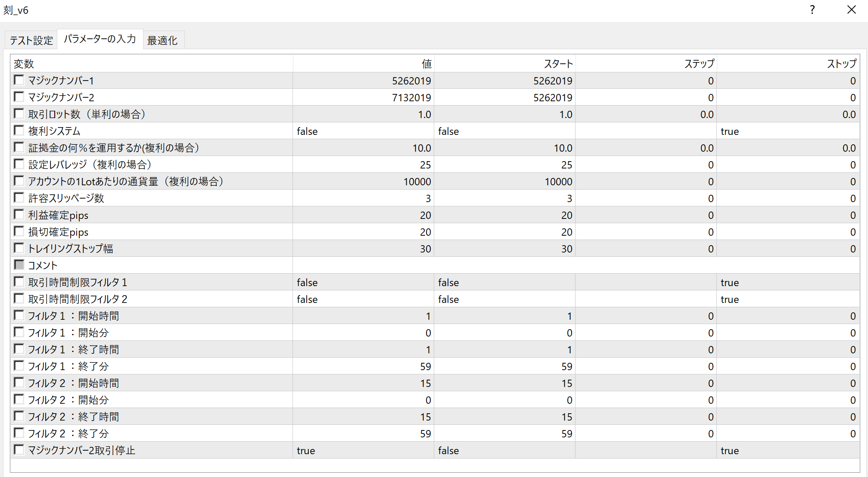Image resolution: width=868 pixels, height=477 pixels.
Task: Check the トレイリングストップ幅 checkbox
Action: [19, 248]
